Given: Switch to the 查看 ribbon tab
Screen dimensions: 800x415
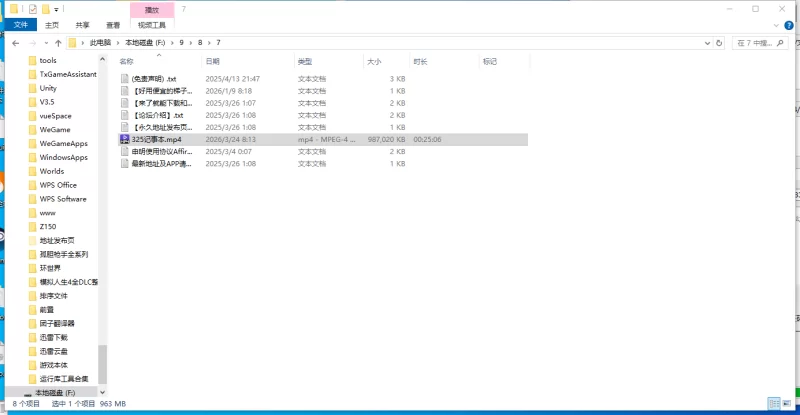Looking at the screenshot, I should (117, 24).
